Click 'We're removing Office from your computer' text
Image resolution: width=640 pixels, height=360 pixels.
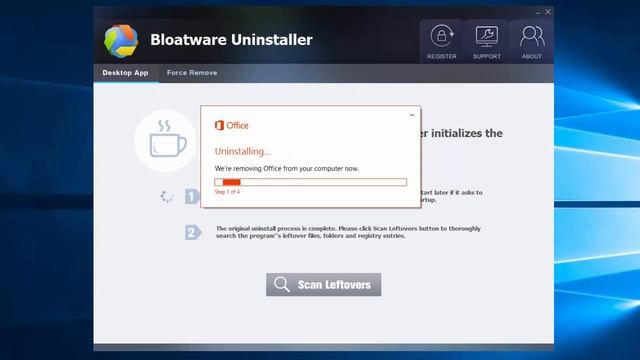click(x=287, y=169)
